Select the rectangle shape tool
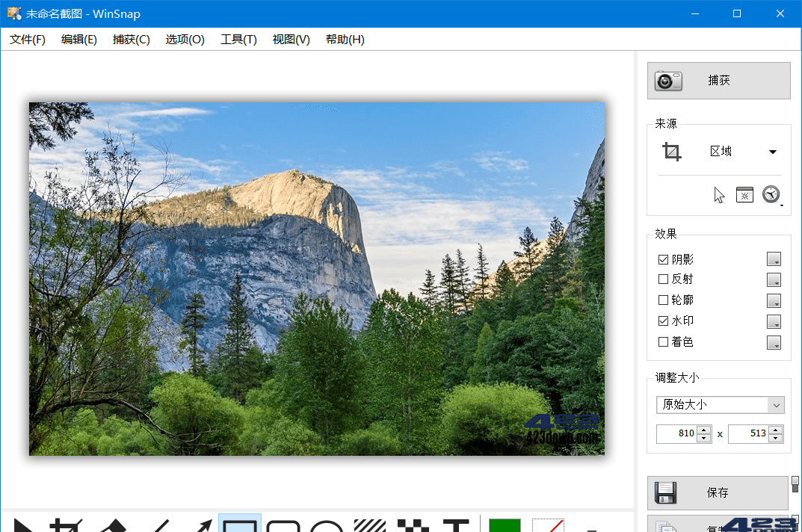 (240, 524)
